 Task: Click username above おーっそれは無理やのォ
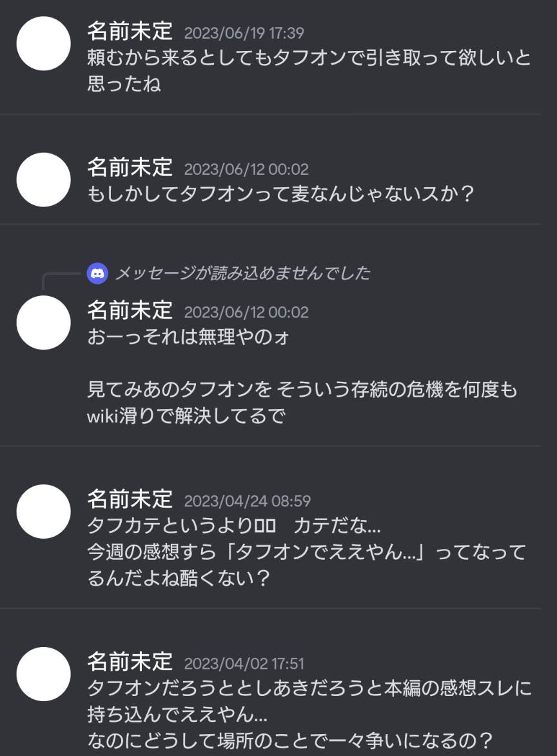click(130, 311)
